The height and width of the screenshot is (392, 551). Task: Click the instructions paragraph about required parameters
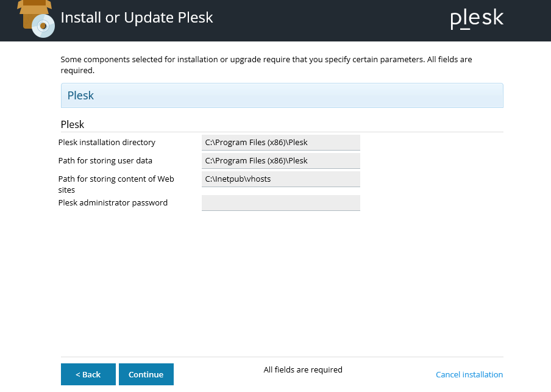pyautogui.click(x=266, y=65)
